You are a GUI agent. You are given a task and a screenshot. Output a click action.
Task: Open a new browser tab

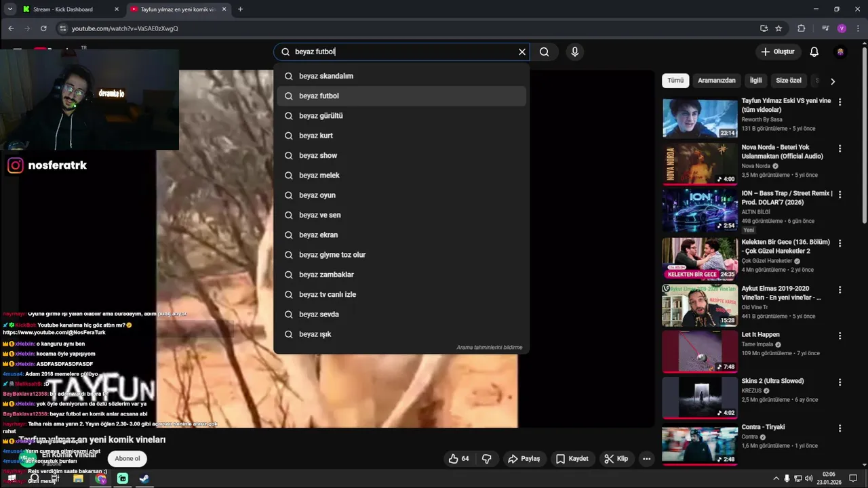pos(240,9)
